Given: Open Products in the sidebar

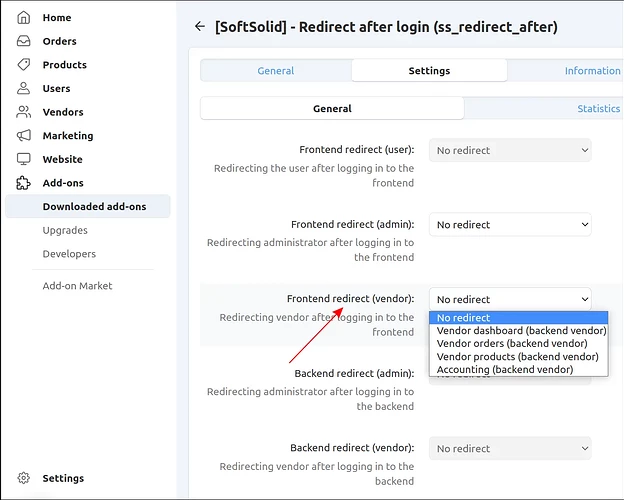Looking at the screenshot, I should [x=64, y=64].
